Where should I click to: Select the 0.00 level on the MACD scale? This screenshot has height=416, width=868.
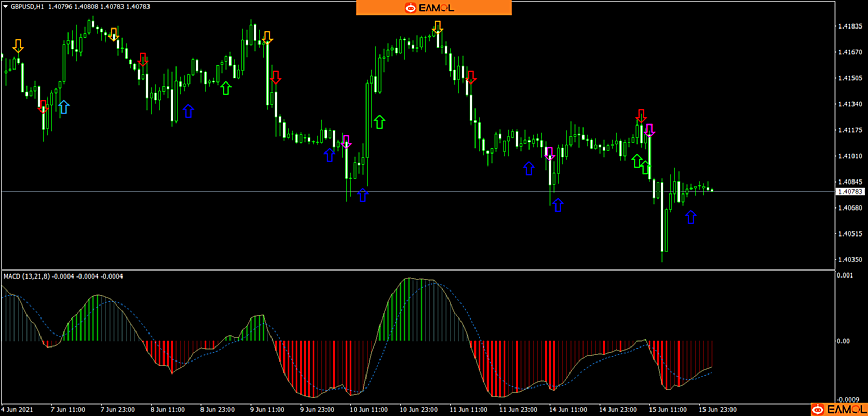[843, 341]
